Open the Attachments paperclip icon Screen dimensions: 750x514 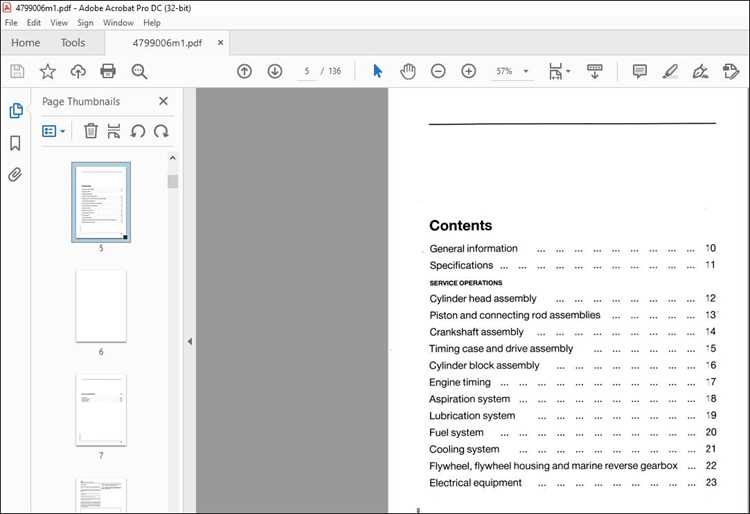15,175
